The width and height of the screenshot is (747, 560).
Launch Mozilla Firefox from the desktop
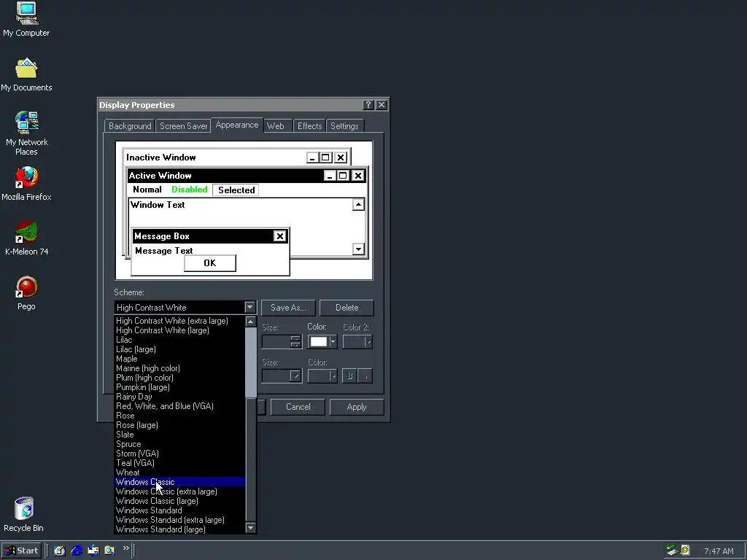pyautogui.click(x=26, y=183)
